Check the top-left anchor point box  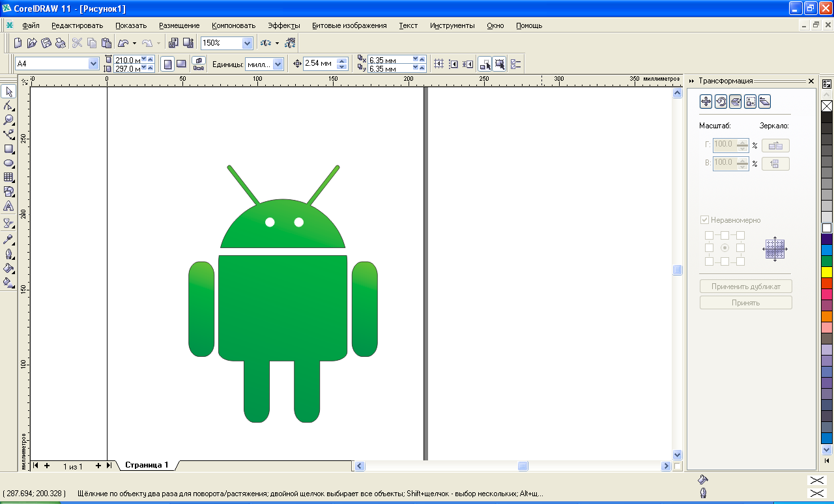pos(709,235)
